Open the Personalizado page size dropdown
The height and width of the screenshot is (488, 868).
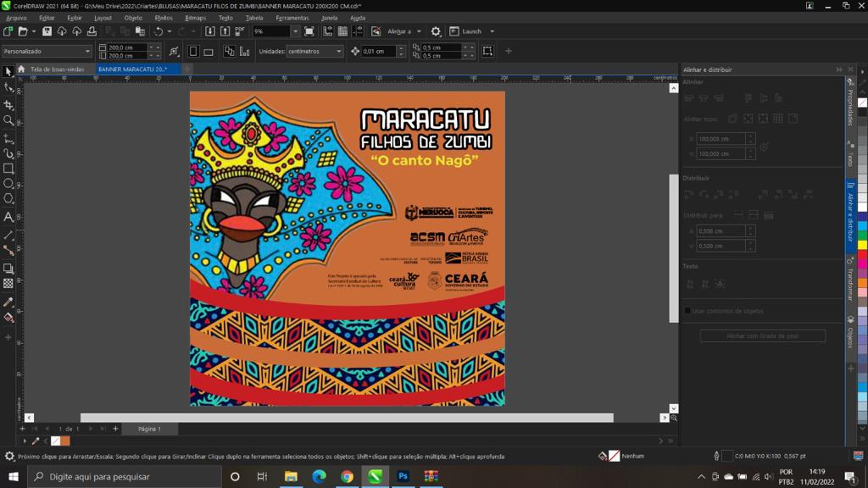(87, 51)
